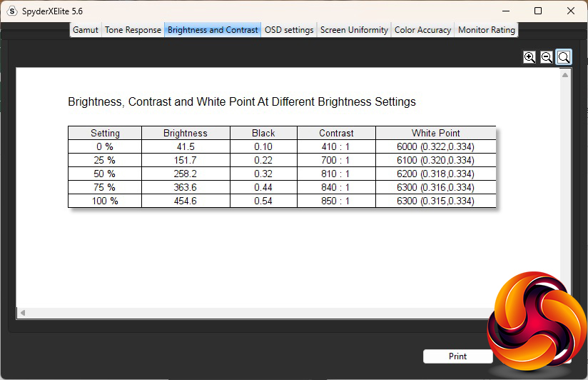Click the horizontal scrollbar left arrow

[x=23, y=313]
